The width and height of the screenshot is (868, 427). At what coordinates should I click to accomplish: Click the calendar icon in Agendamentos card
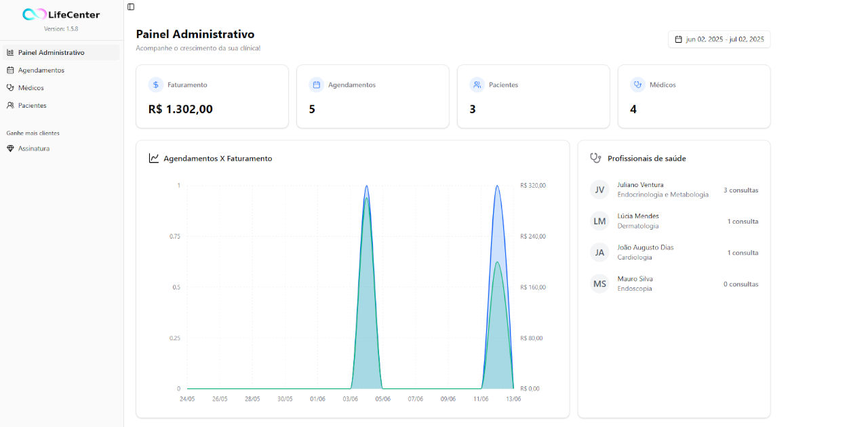(x=316, y=85)
